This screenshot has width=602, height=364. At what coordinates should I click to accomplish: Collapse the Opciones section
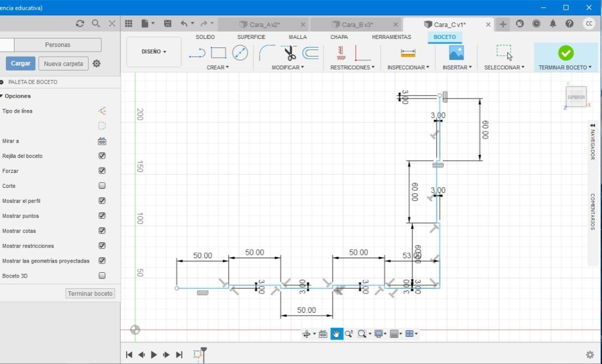click(x=2, y=96)
